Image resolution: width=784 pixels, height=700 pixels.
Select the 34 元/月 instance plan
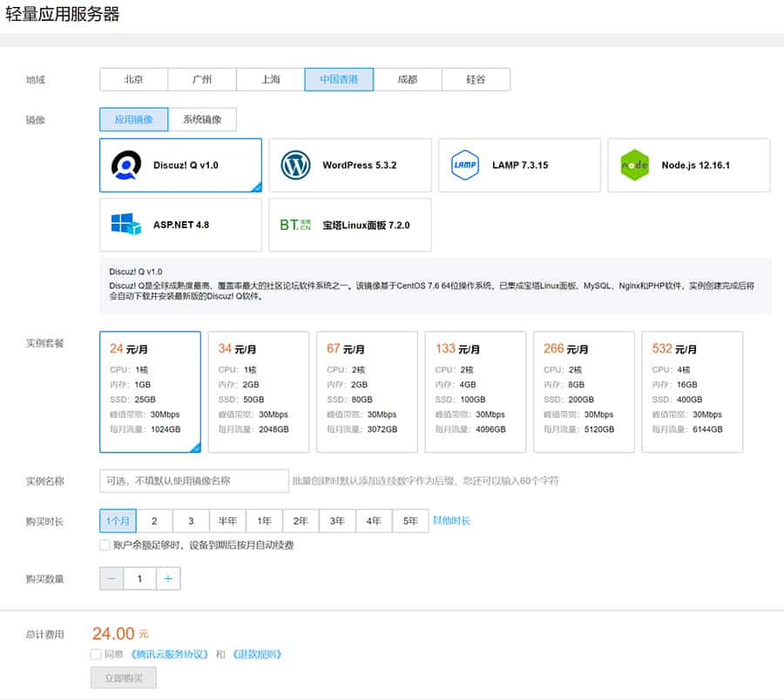coord(259,392)
